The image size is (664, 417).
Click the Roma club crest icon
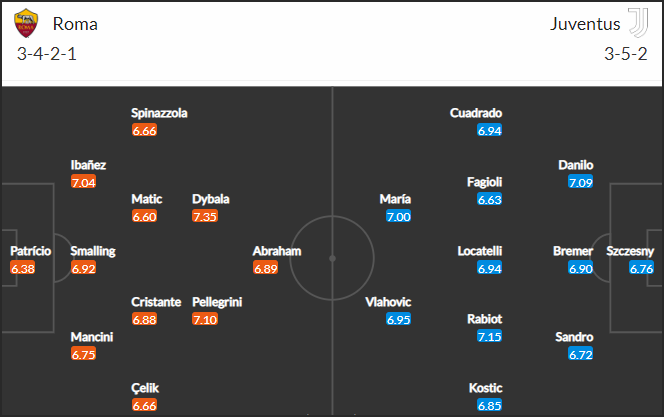(26, 24)
